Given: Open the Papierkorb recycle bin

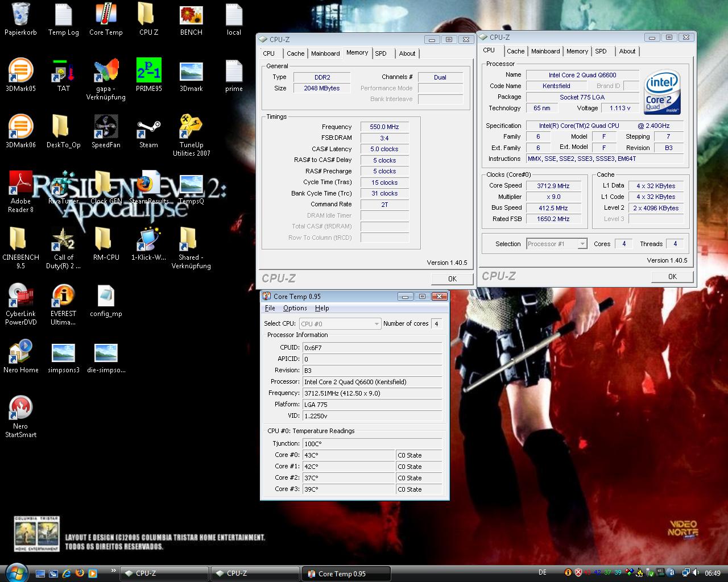Looking at the screenshot, I should click(x=20, y=20).
